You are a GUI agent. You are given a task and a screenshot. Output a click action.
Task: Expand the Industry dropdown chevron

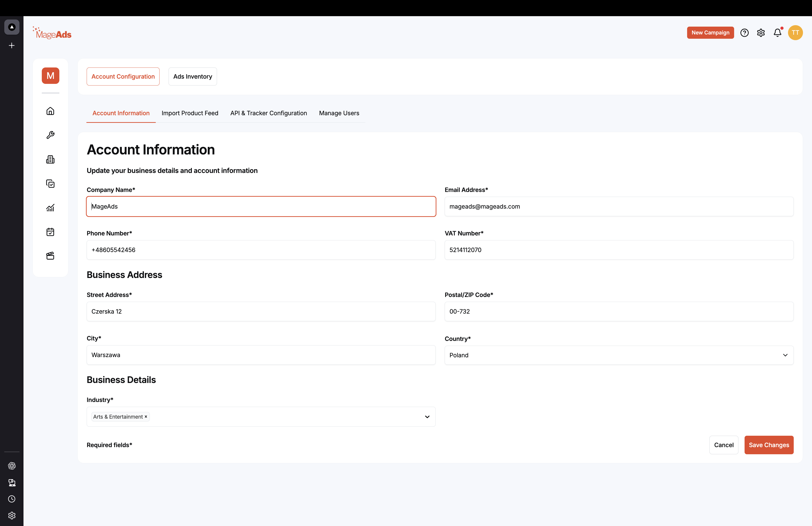point(427,417)
